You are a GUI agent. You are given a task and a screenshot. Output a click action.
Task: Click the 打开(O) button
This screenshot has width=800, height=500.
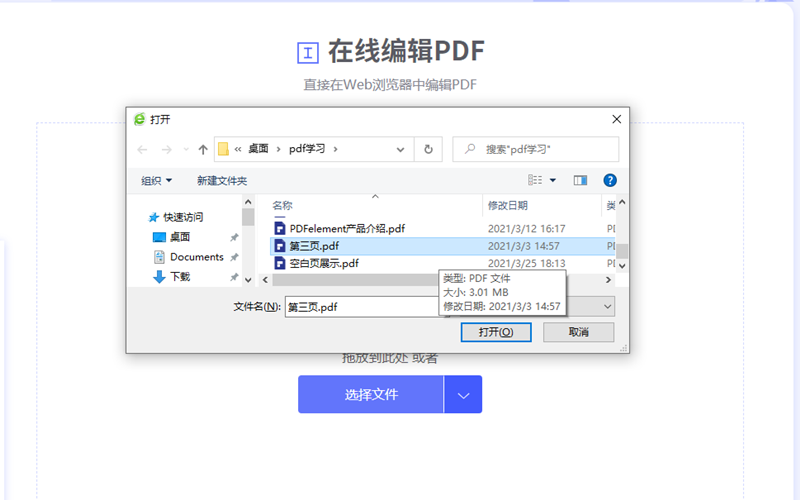pos(495,332)
